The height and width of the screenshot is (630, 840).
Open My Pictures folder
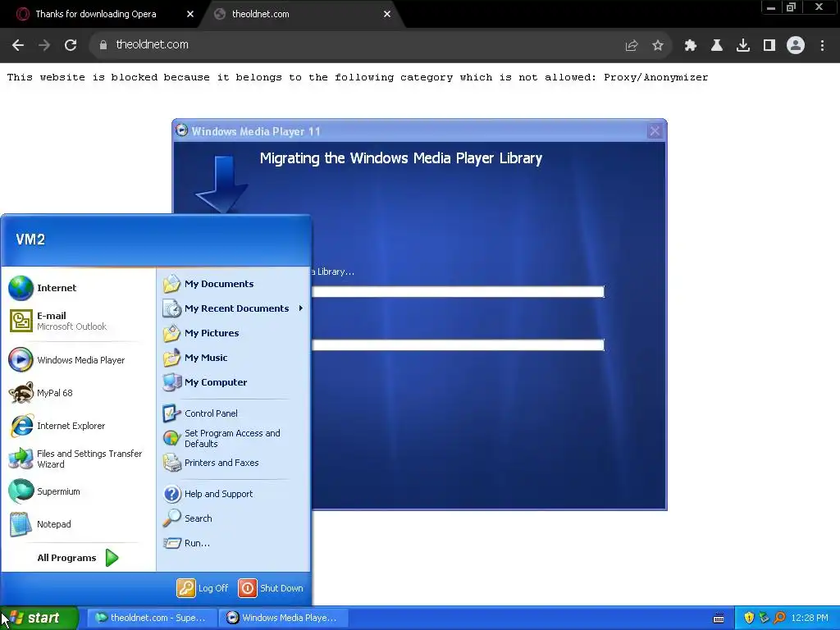coord(234,333)
